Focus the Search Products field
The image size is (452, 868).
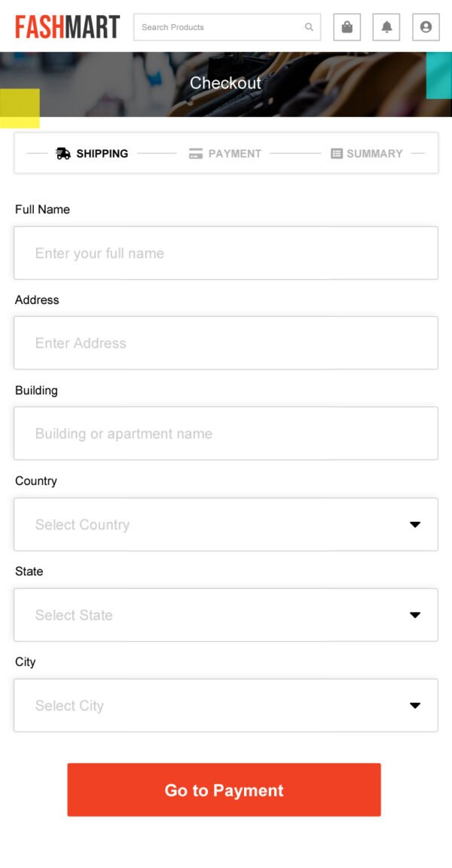(218, 27)
